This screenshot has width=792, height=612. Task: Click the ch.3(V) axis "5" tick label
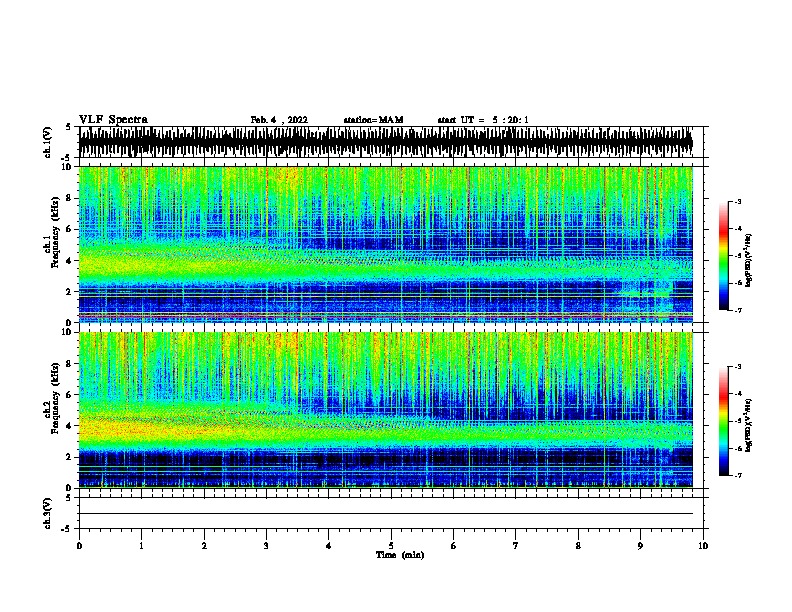coord(69,498)
